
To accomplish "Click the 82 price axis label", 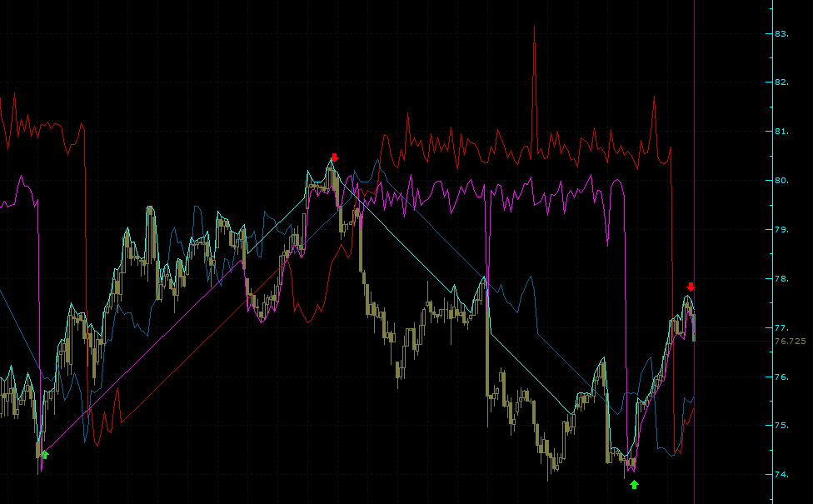I will 781,82.
